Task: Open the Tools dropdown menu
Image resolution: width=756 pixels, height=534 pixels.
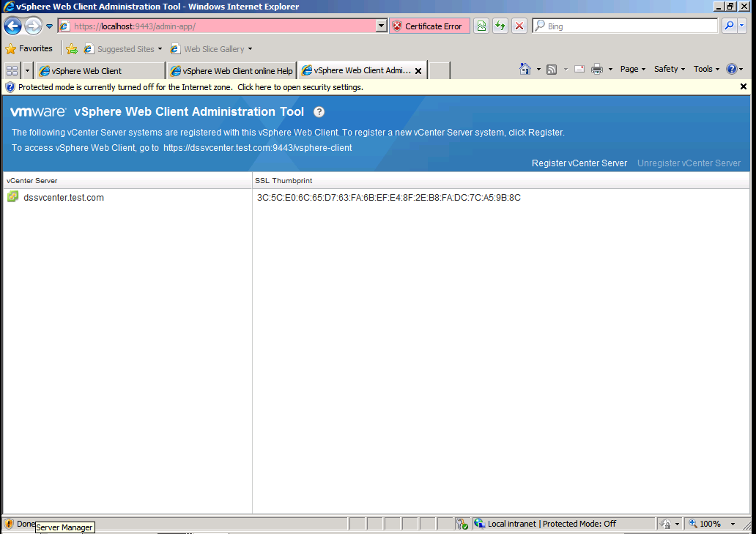Action: pos(705,68)
